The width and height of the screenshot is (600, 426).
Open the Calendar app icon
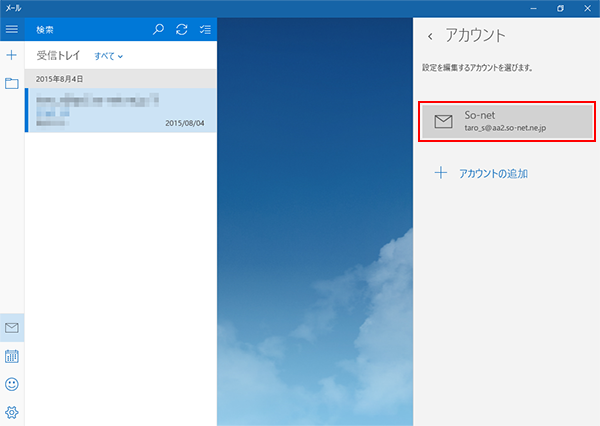point(12,356)
